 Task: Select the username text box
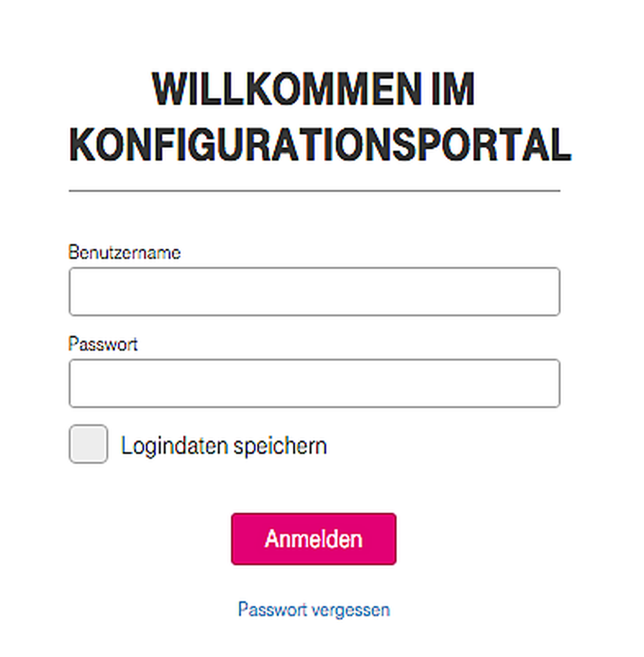click(314, 291)
